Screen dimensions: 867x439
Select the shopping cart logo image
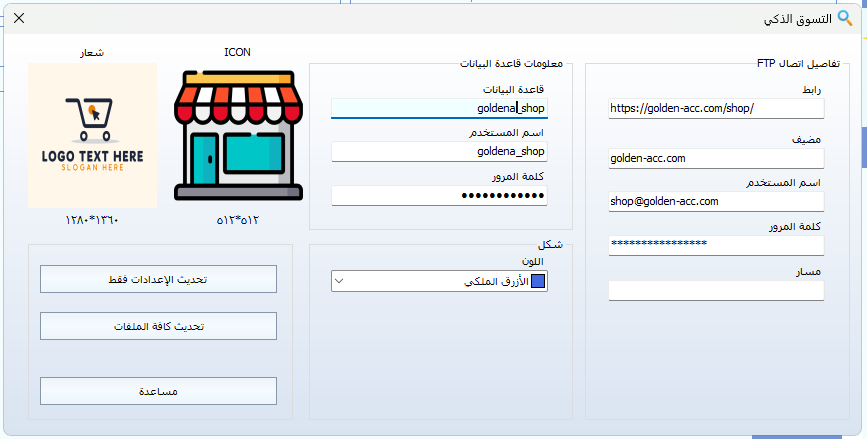click(92, 135)
